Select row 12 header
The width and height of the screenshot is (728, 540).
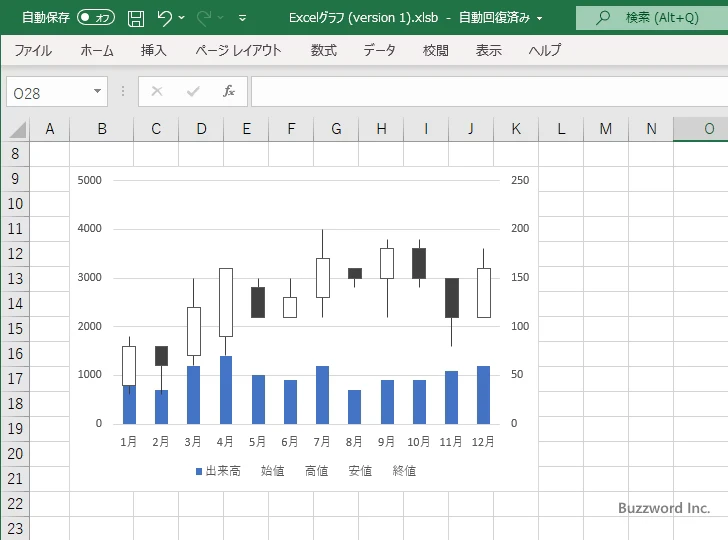tap(15, 254)
